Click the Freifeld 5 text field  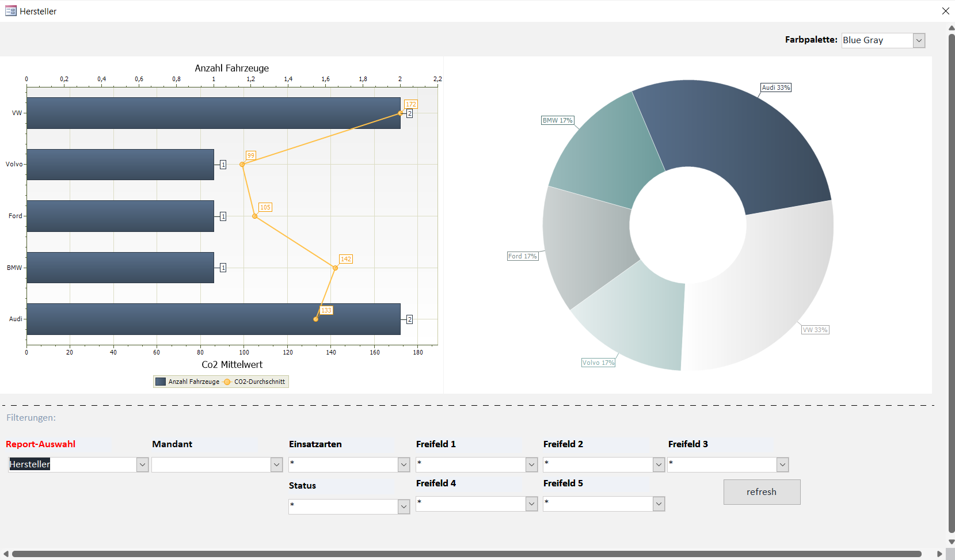(598, 504)
